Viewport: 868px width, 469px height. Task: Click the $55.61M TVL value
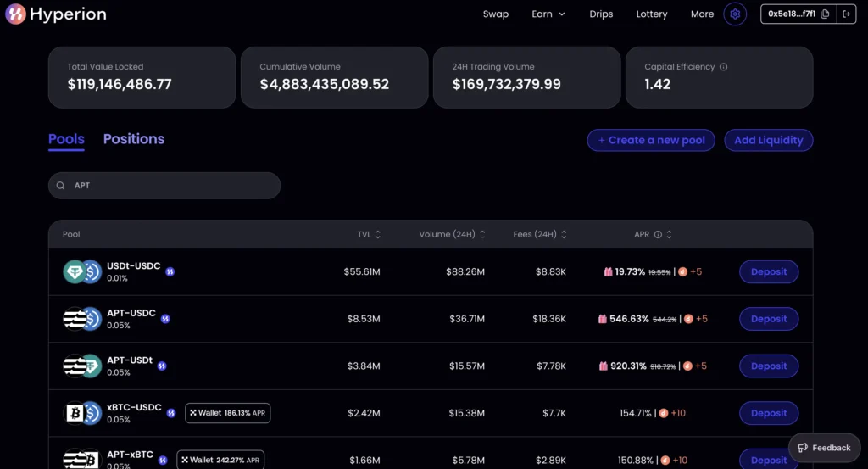[362, 272]
